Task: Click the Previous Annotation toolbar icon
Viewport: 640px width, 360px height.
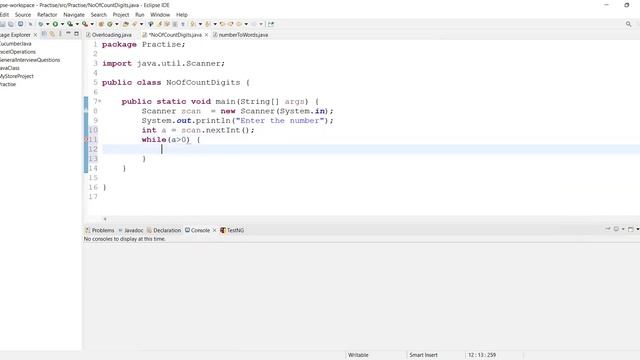Action: pos(208,24)
